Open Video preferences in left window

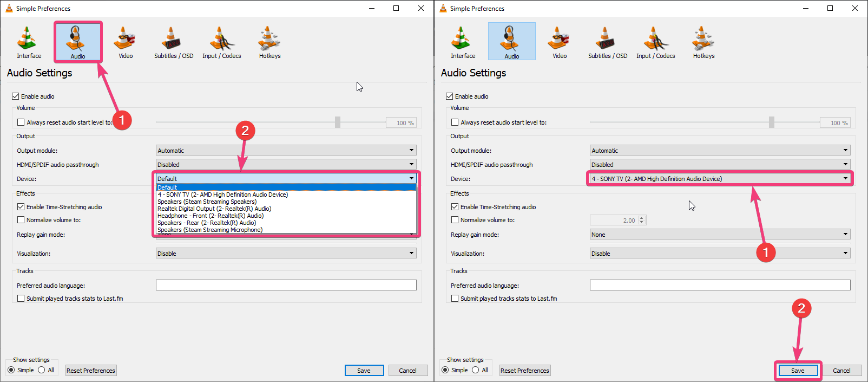[x=126, y=42]
